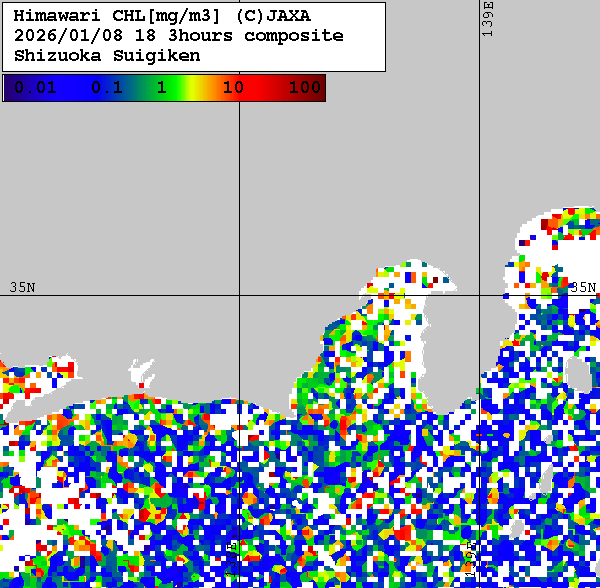Viewport: 600px width, 588px height.
Task: Click the left 35N latitude label
Action: [22, 288]
